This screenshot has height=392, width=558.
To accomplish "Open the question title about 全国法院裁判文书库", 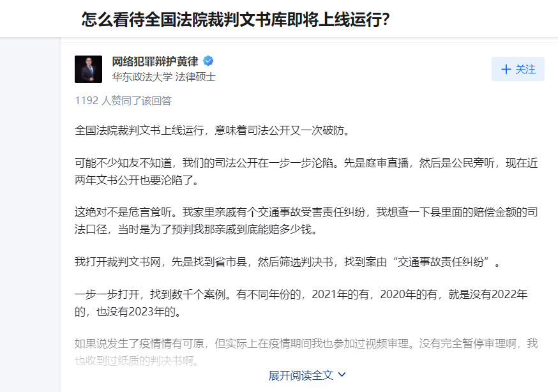I will click(236, 19).
